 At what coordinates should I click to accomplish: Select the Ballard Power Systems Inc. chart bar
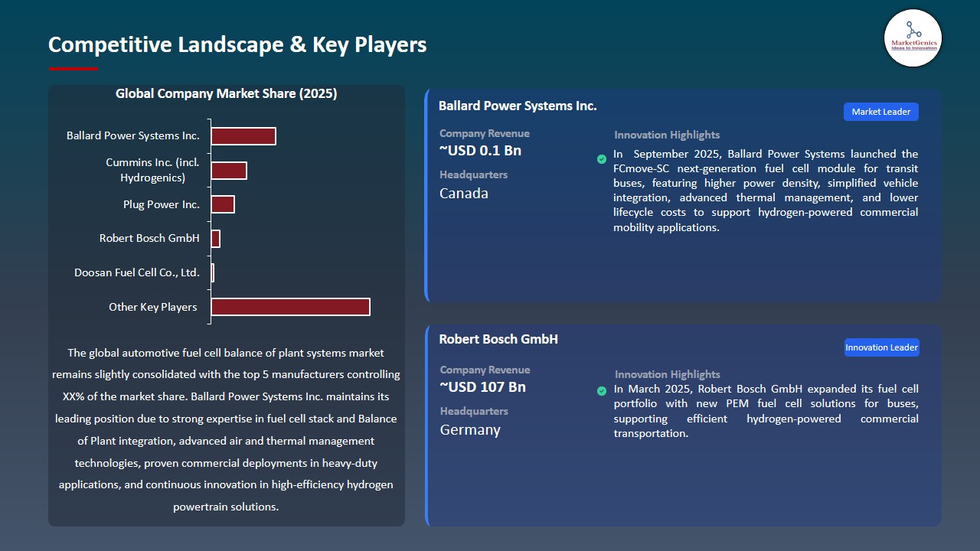tap(243, 136)
